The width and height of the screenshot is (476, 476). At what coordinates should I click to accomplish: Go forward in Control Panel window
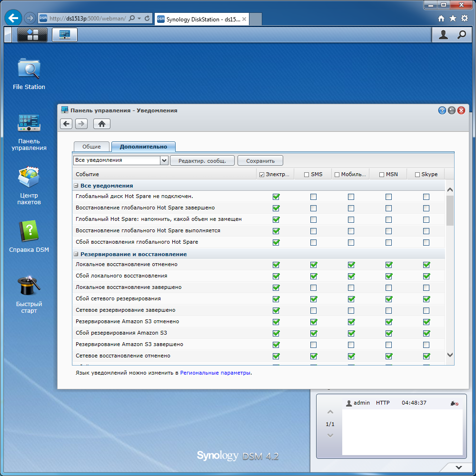tap(81, 124)
